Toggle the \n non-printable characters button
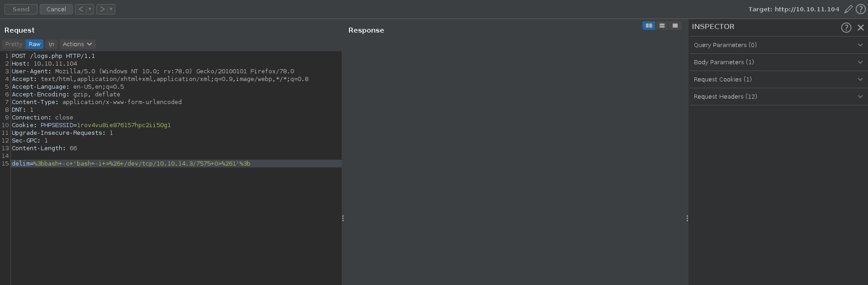Screen dimensions: 868x285 click(51, 44)
